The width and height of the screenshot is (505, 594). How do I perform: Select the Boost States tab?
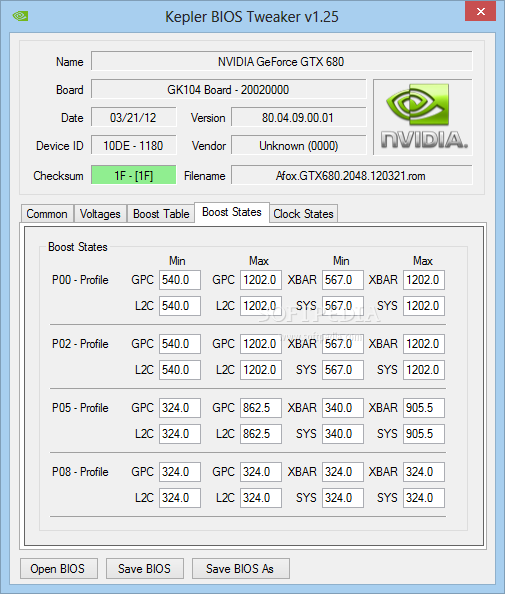232,212
